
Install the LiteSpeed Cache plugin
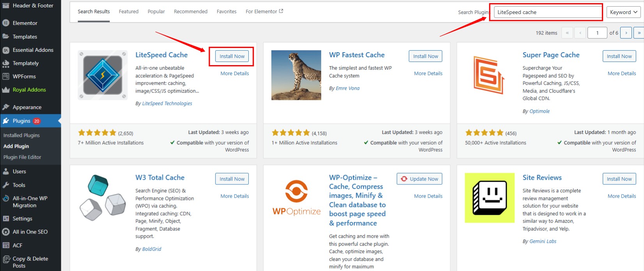click(x=232, y=56)
